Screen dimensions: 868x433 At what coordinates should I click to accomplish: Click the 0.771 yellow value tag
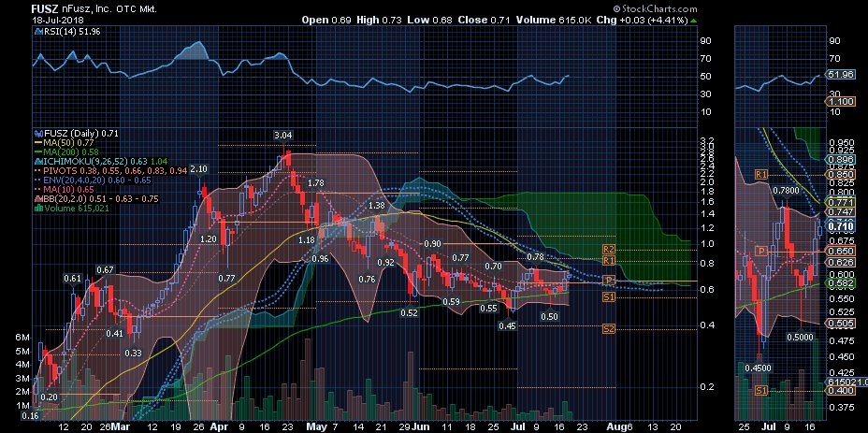(x=839, y=203)
